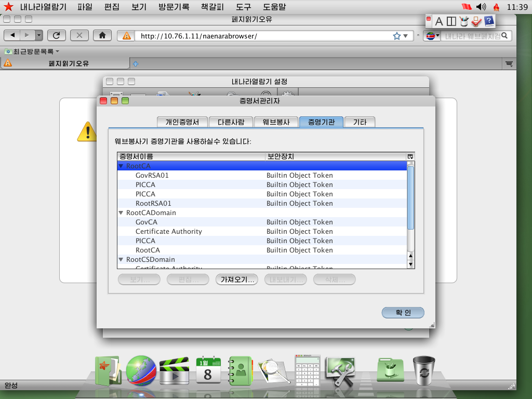Viewport: 532px width, 399px height.
Task: Open the search engine dropdown with the flag globe
Action: (x=431, y=36)
